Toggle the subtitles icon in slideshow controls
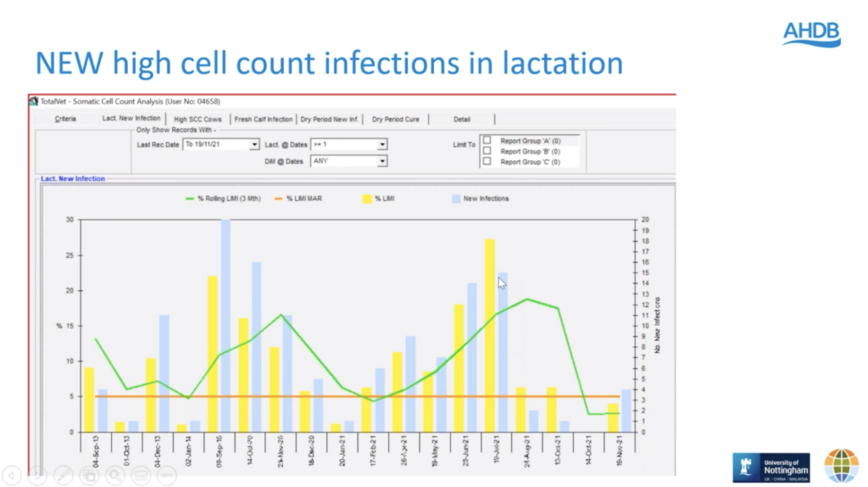 (x=142, y=476)
